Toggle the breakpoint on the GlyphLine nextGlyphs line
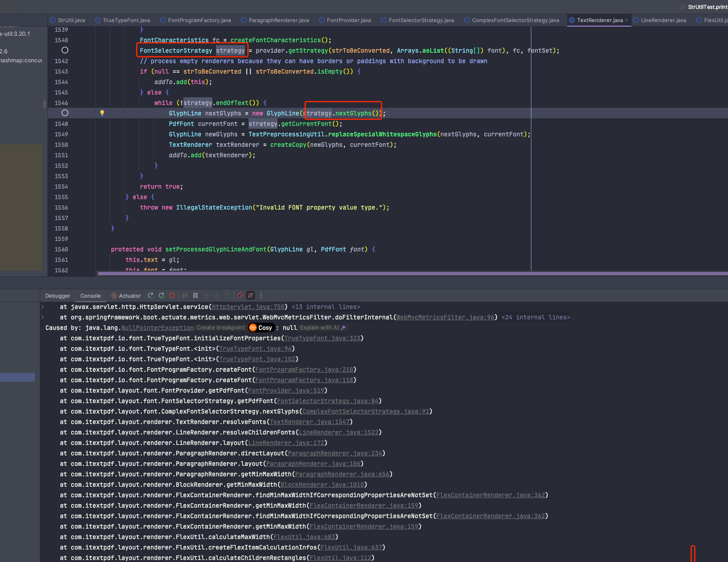The width and height of the screenshot is (728, 562). pyautogui.click(x=65, y=113)
